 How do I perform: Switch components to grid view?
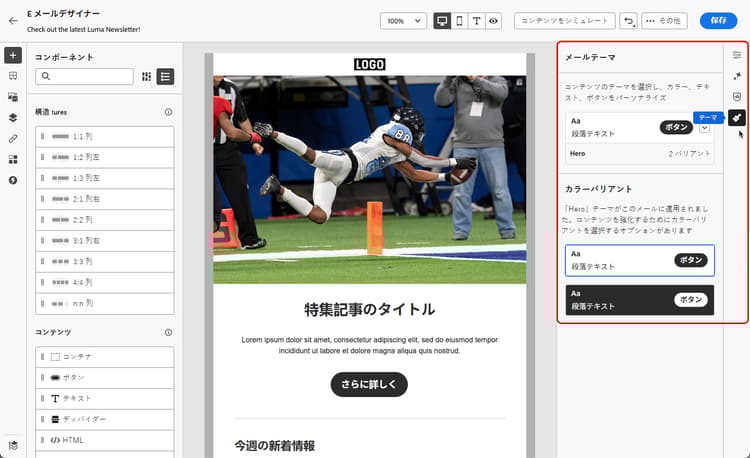pyautogui.click(x=146, y=76)
